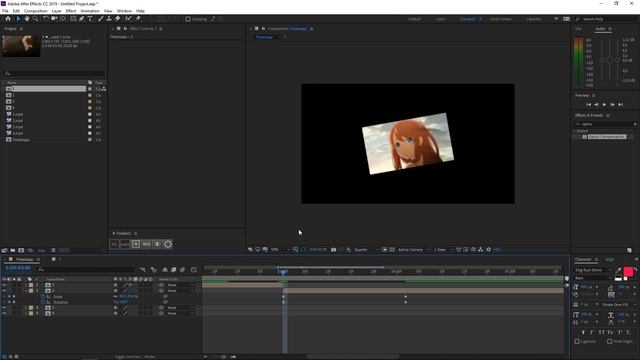Select the Rectangle shape tool
The width and height of the screenshot is (640, 360).
(x=73, y=19)
